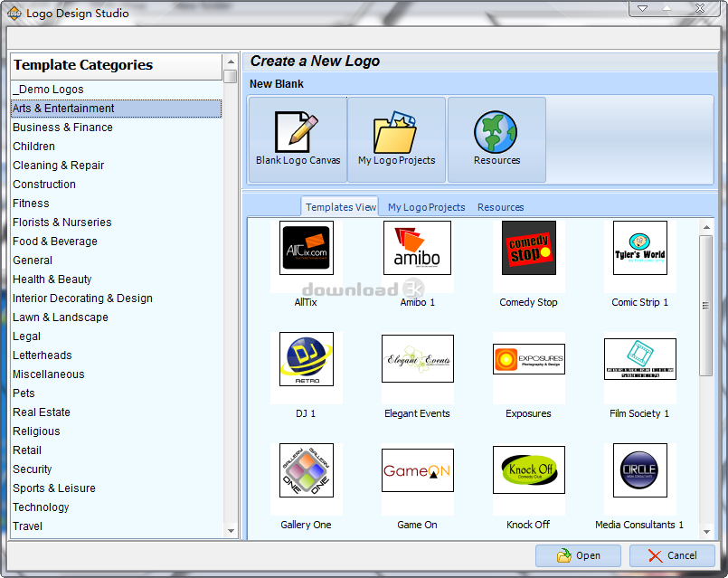
Task: Select the Sports & Leisure category
Action: [x=117, y=488]
